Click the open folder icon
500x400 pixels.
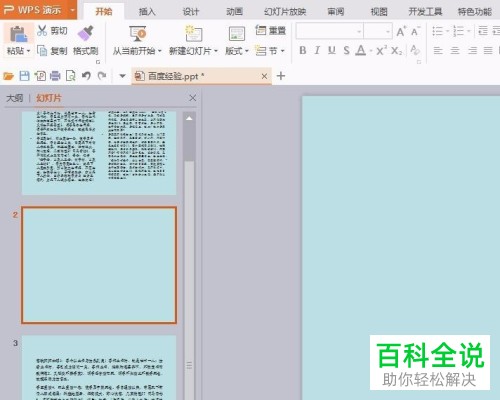click(x=8, y=76)
